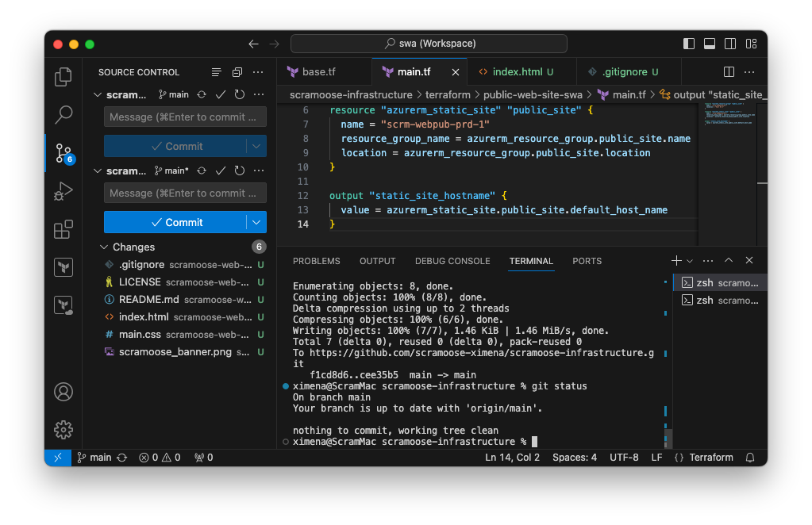Viewport: 812px width, 525px height.
Task: Click synchronize icon in status bar
Action: [122, 458]
